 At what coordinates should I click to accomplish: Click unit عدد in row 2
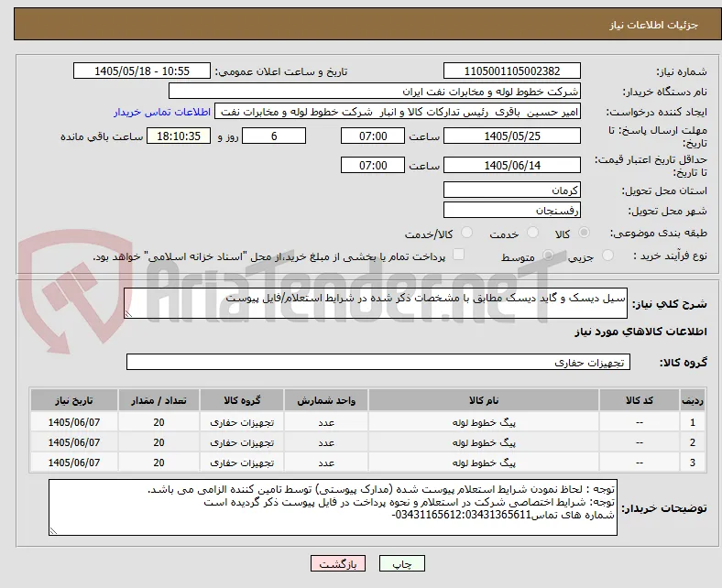coord(326,443)
